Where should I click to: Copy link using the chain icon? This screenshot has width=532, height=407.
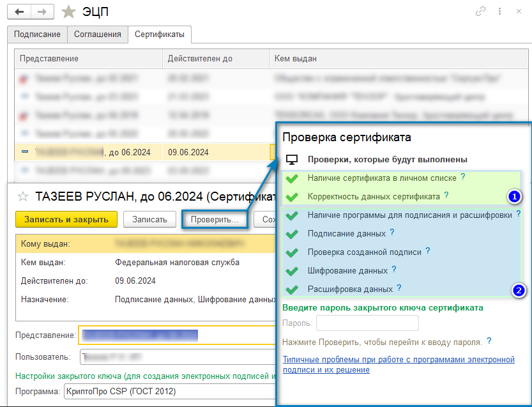tap(480, 12)
